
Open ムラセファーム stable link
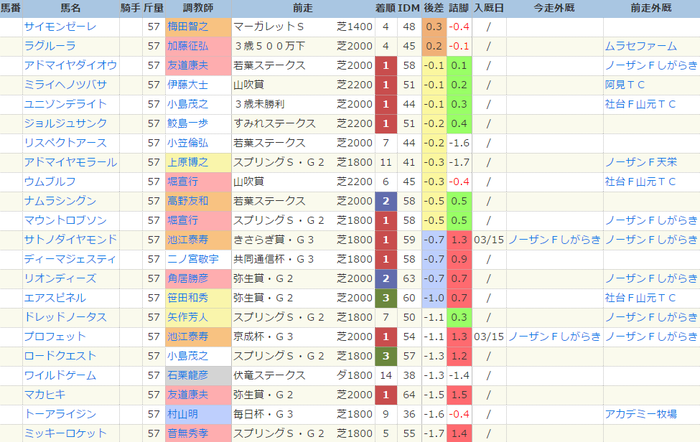[x=641, y=46]
